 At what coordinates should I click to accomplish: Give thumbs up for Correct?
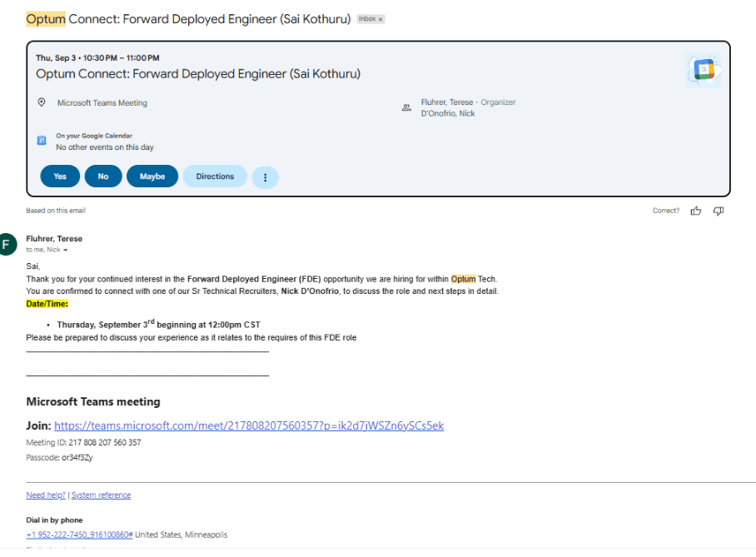tap(696, 211)
